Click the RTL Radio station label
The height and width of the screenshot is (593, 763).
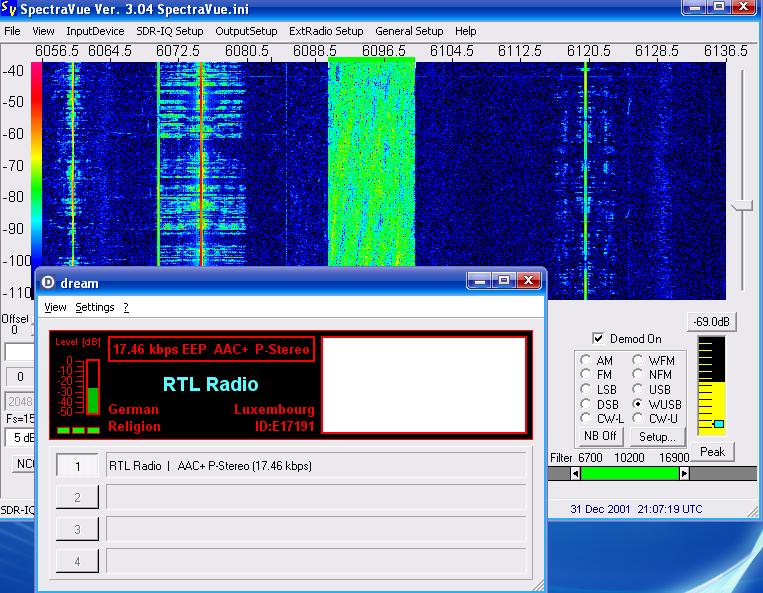coord(210,384)
